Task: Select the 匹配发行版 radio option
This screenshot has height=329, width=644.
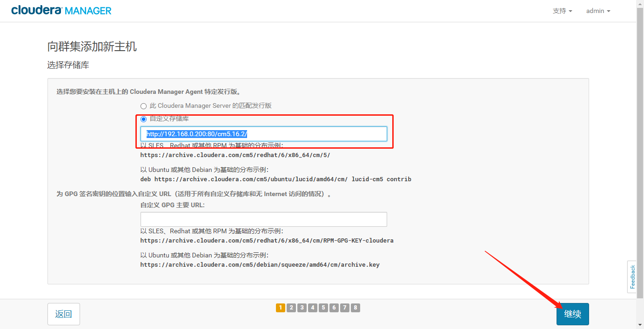Action: [143, 106]
